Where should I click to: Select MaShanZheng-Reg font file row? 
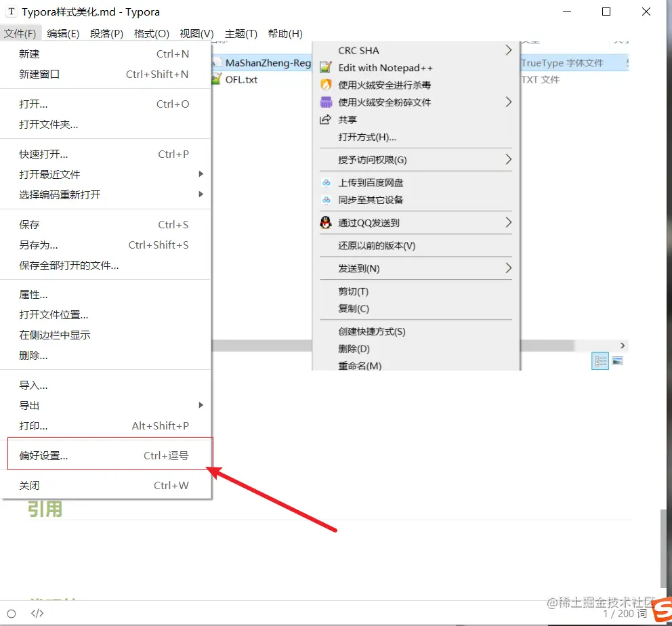click(262, 63)
